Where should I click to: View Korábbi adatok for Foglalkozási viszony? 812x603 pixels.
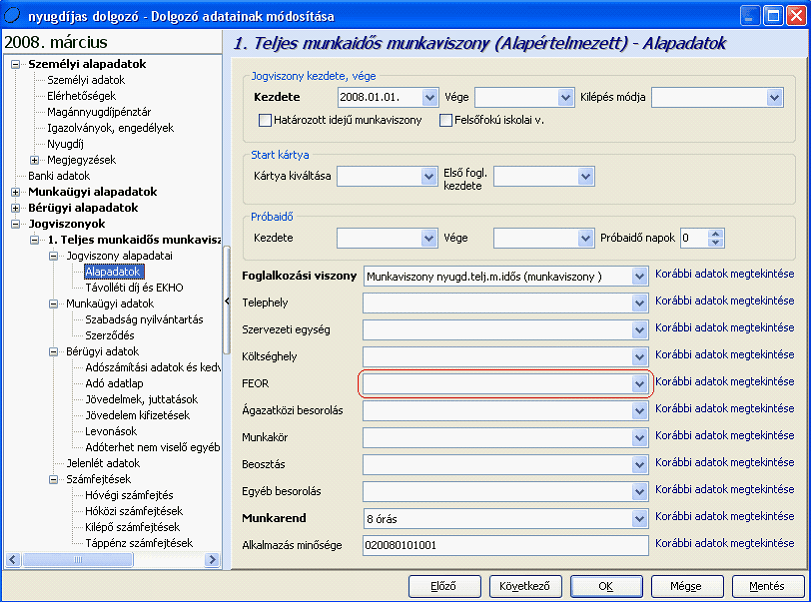[724, 274]
